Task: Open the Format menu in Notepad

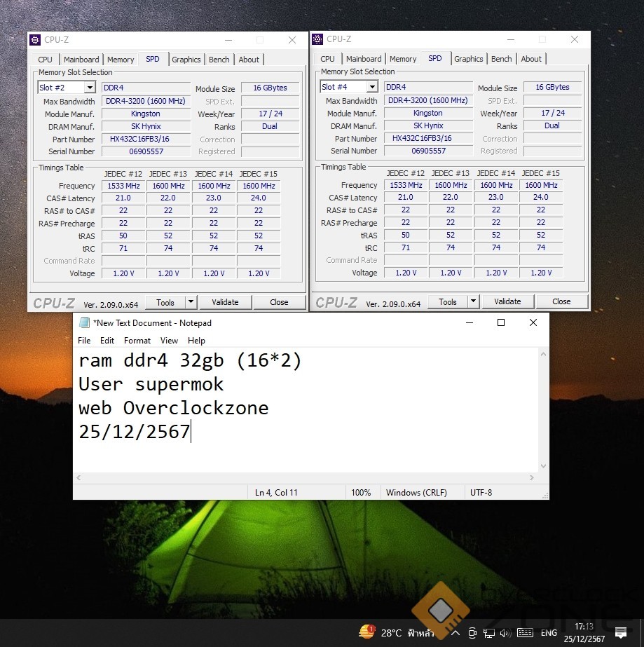Action: tap(137, 341)
